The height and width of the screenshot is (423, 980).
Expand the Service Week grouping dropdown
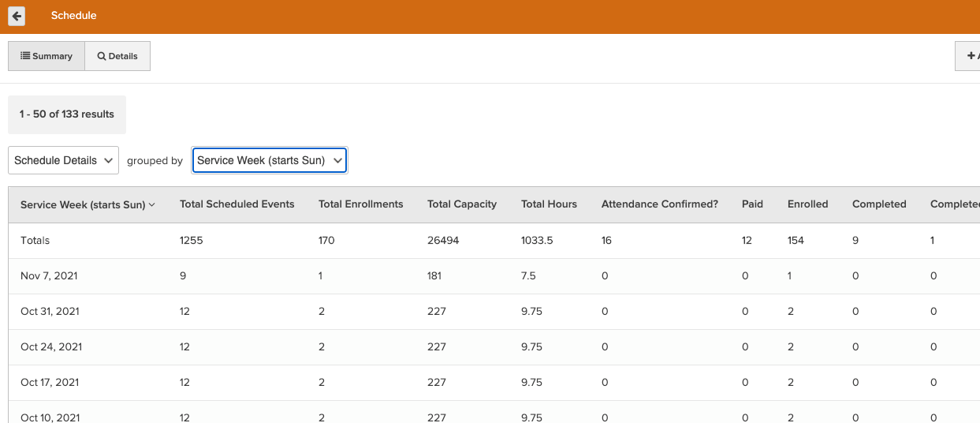click(x=269, y=160)
